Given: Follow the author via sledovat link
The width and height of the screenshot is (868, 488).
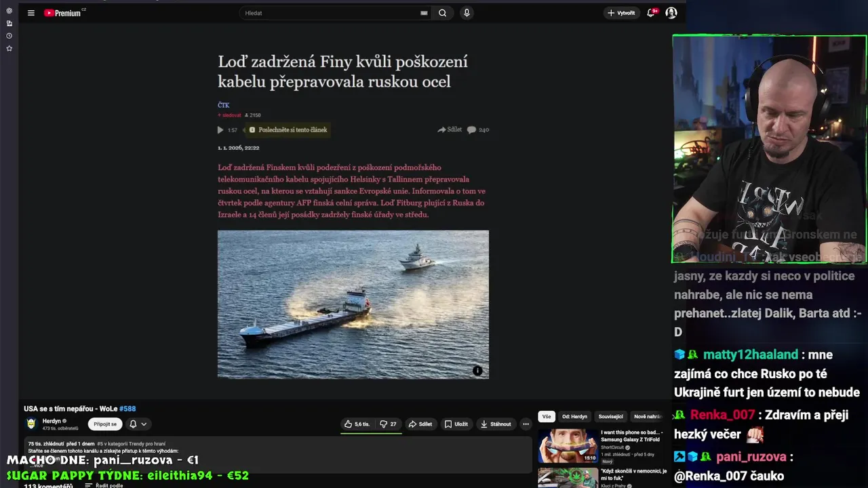Looking at the screenshot, I should click(229, 115).
